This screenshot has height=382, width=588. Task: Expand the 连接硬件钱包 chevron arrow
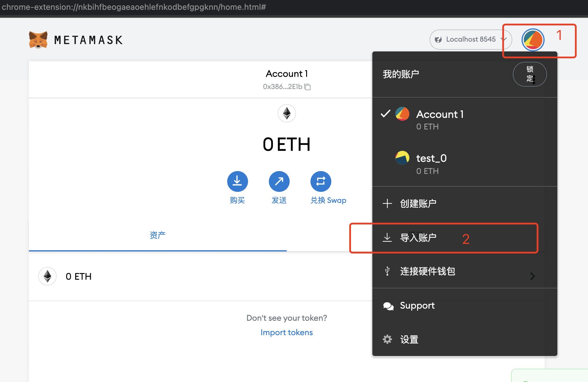coord(532,276)
